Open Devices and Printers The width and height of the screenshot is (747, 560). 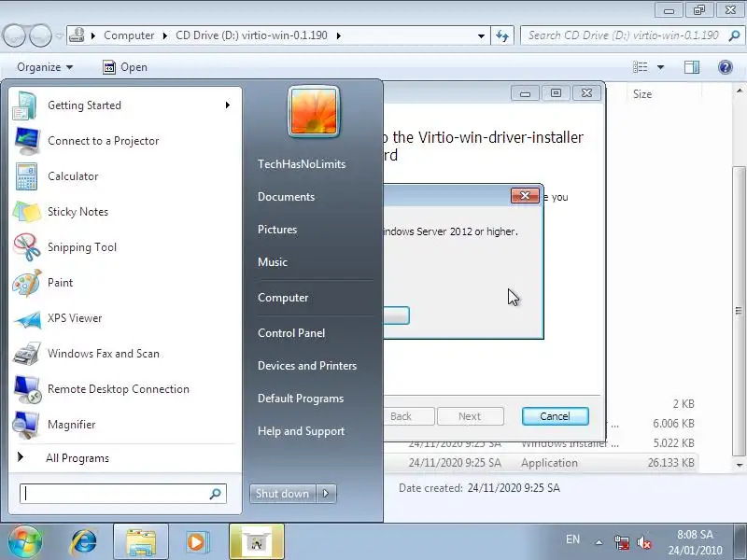(307, 366)
